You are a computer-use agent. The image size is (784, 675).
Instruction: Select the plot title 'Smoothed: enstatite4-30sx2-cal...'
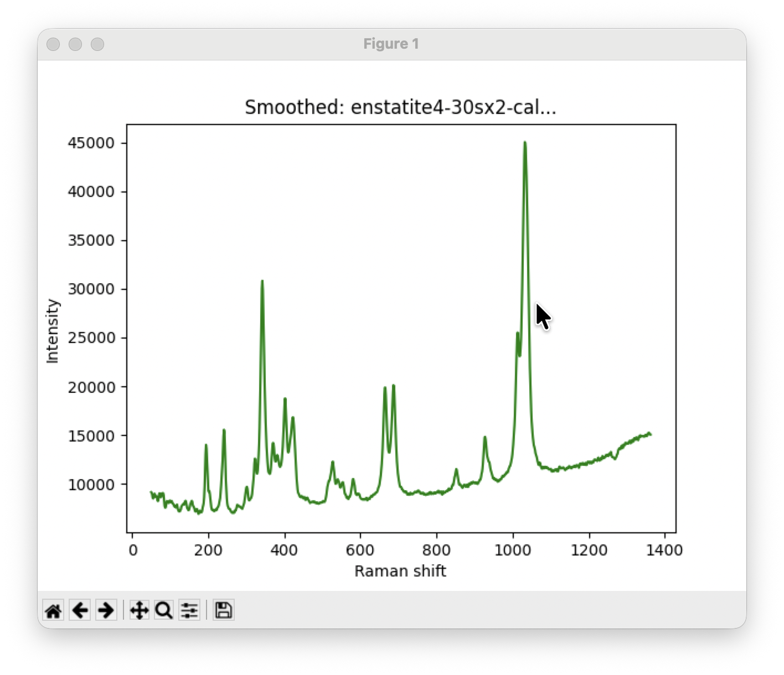[400, 107]
